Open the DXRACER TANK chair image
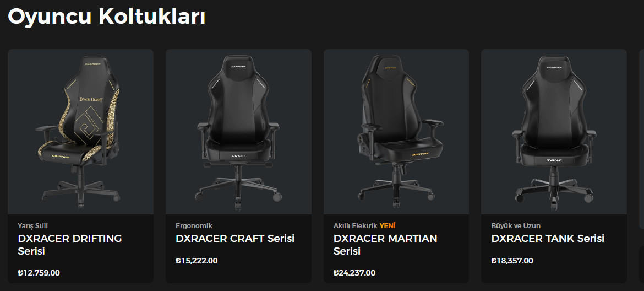Viewport: 644px width, 291px height. [554, 132]
